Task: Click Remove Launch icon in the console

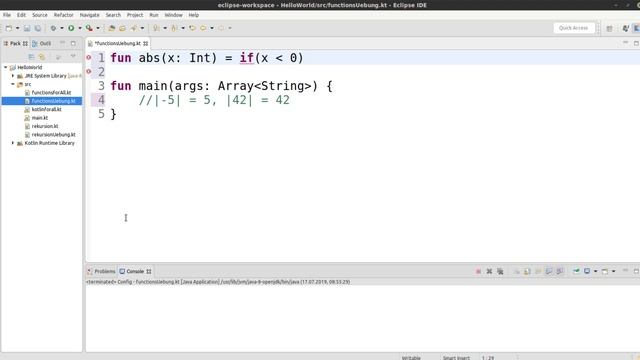Action: coord(489,271)
